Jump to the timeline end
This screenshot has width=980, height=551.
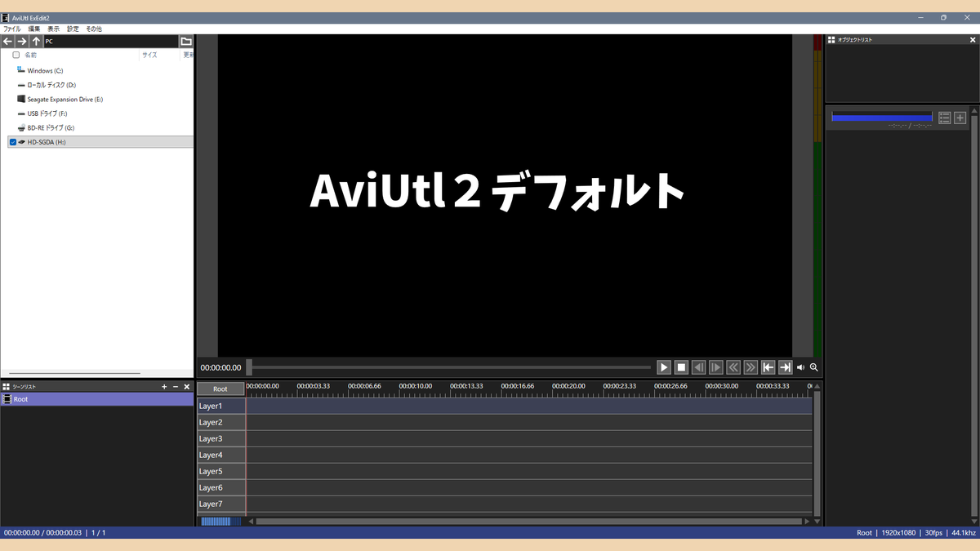coord(786,367)
